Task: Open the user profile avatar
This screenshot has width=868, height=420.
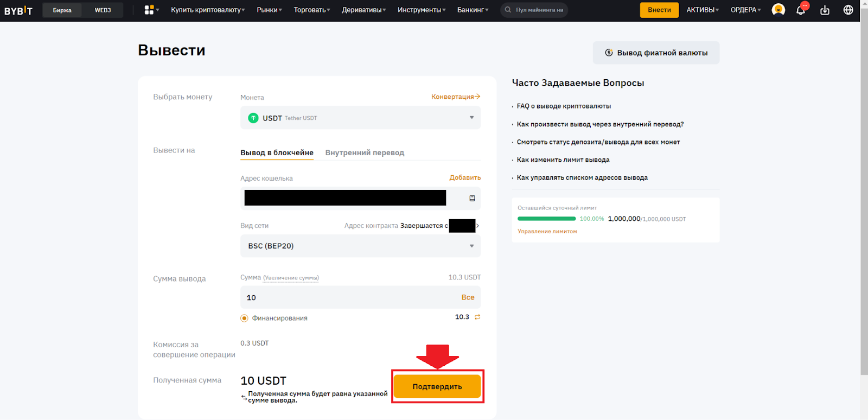Action: (x=778, y=10)
